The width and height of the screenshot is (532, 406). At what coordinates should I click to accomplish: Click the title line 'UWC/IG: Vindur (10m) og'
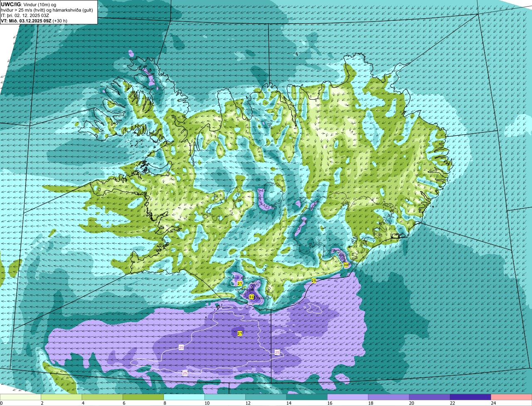28,4
